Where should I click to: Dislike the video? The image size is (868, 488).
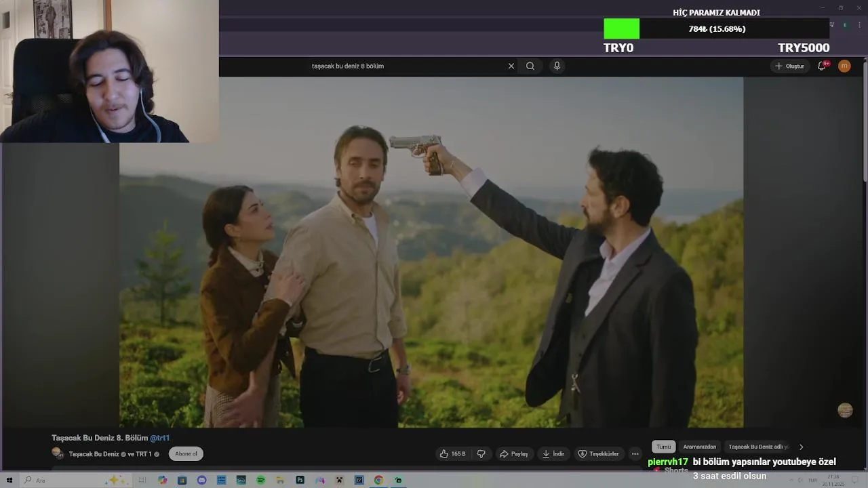tap(481, 454)
